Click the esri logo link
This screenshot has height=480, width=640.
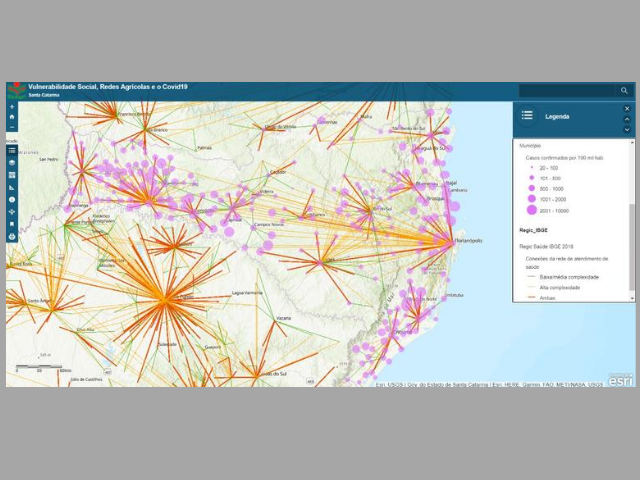pyautogui.click(x=620, y=379)
